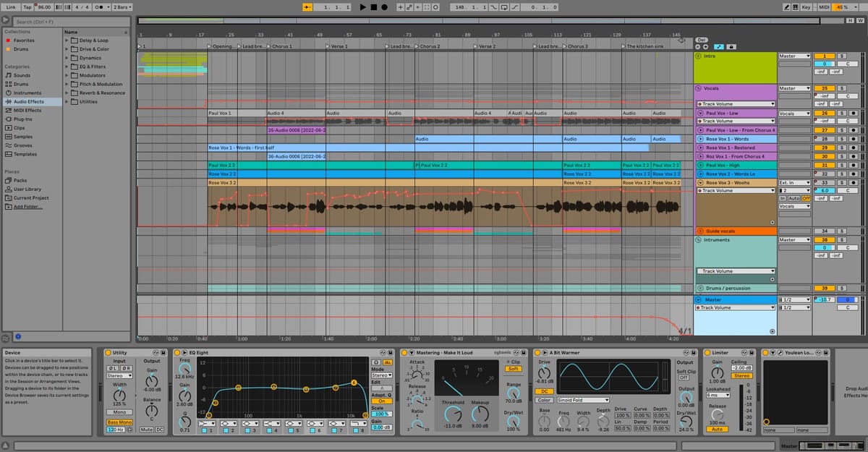Enable Follow playback button in transport
868x452 pixels.
coord(307,7)
